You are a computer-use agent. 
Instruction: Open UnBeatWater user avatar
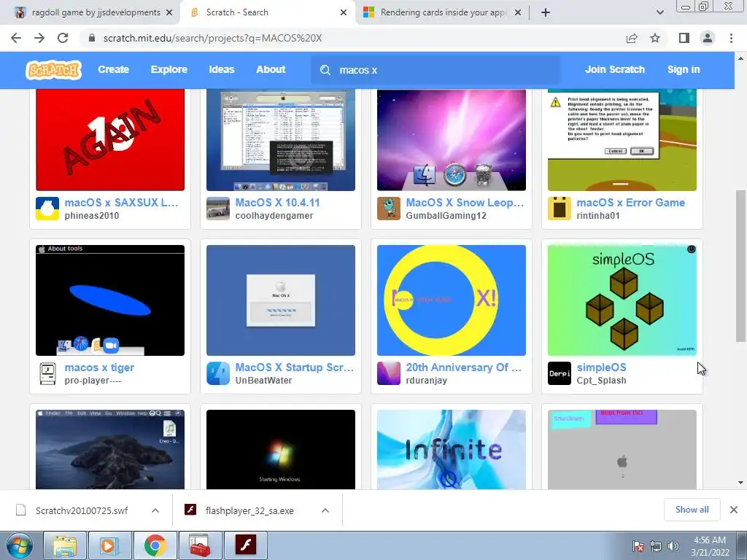pos(218,374)
